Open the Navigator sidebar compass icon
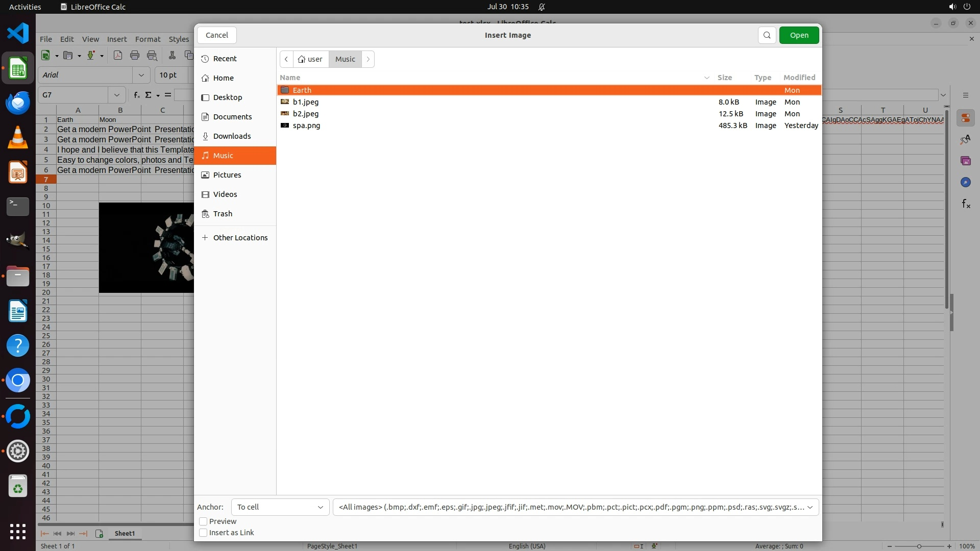 [x=965, y=183]
